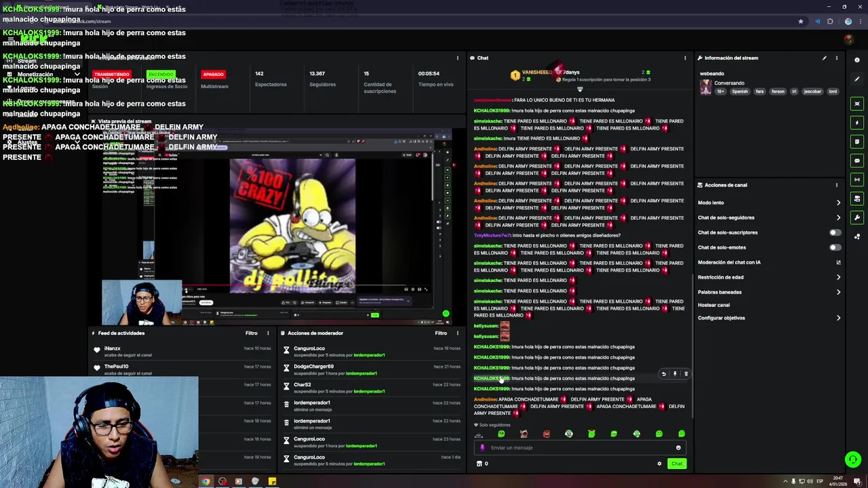Toggle the activity feed lightning icon in sidebar
The height and width of the screenshot is (488, 868).
(x=857, y=123)
